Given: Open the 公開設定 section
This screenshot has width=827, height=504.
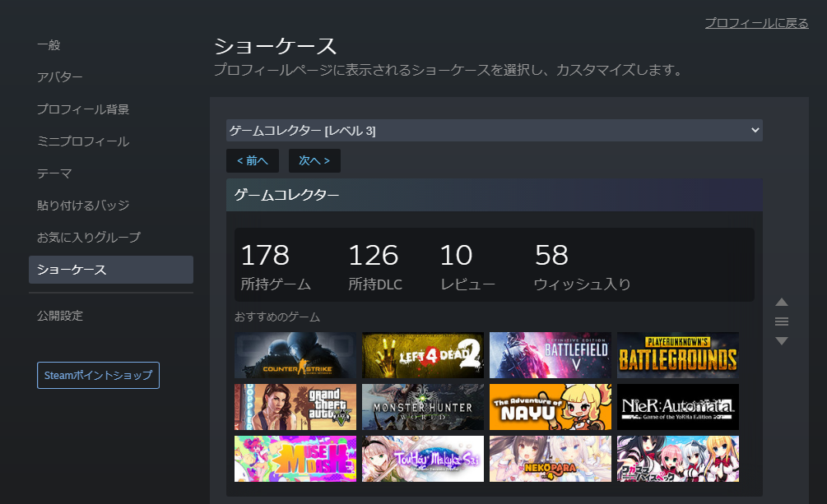Looking at the screenshot, I should (x=59, y=316).
